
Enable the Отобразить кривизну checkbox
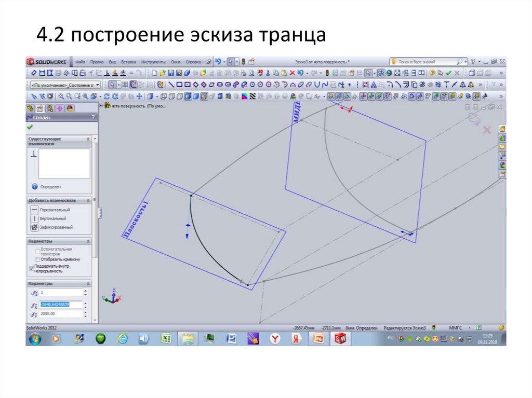(37, 259)
